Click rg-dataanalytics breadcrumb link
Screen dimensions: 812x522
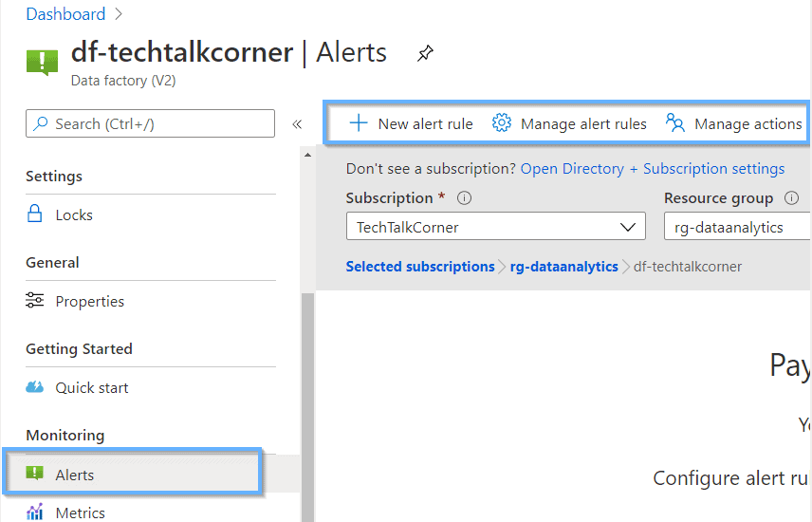(564, 267)
